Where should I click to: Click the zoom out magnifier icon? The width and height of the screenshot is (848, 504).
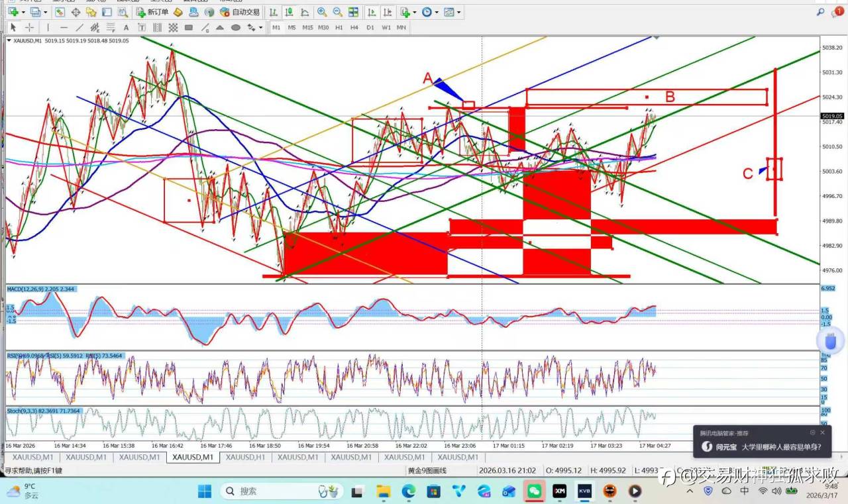pos(337,12)
